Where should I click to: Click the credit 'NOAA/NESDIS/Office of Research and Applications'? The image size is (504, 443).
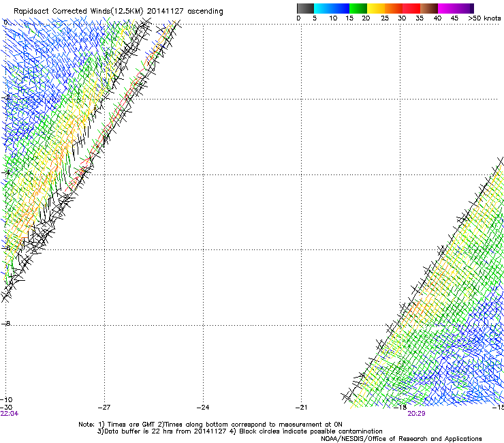tap(401, 439)
